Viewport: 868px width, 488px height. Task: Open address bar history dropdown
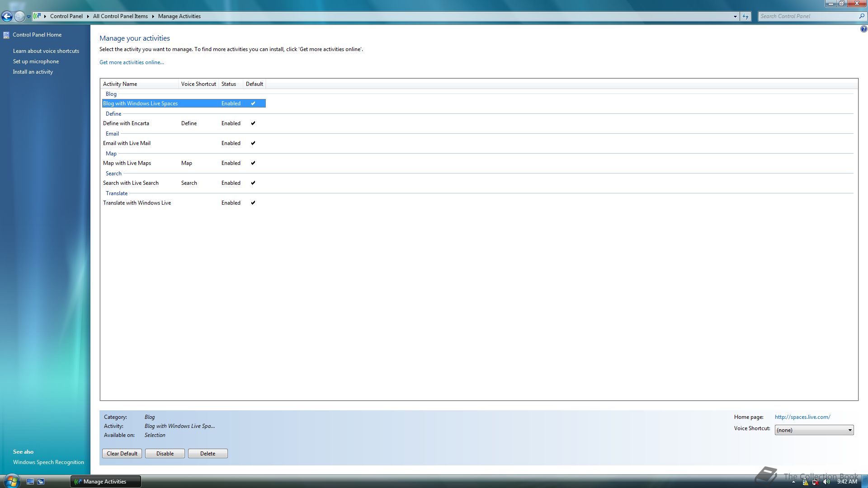[735, 16]
